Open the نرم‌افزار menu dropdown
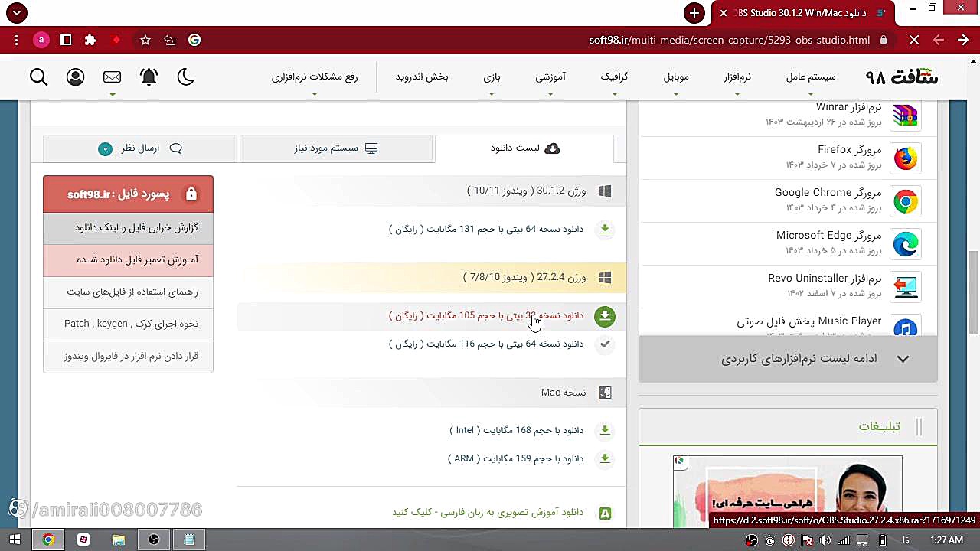The image size is (980, 551). point(737,77)
